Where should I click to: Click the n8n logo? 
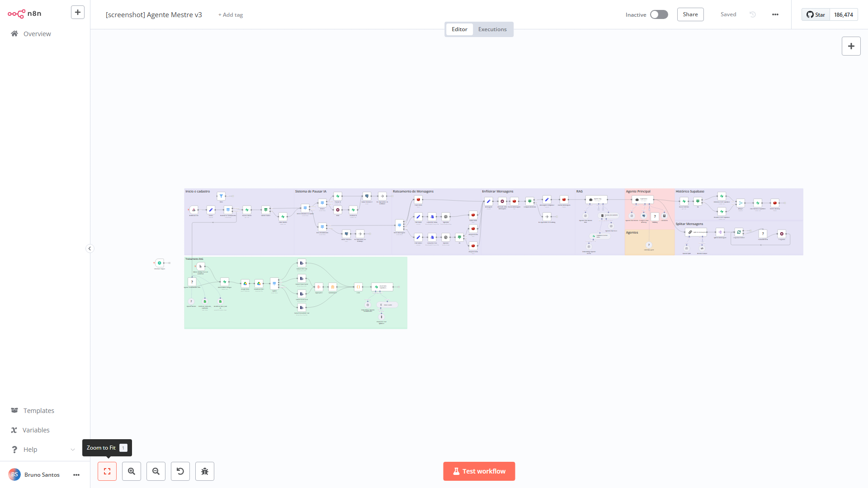(24, 14)
